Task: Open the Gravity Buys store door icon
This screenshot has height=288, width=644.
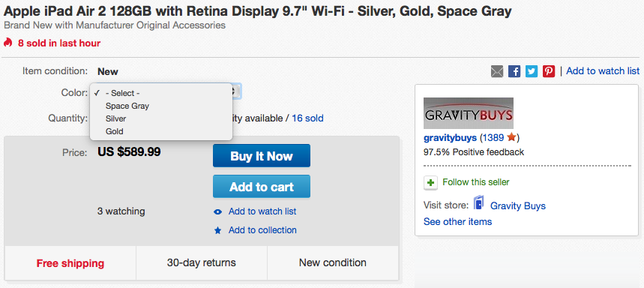Action: point(478,204)
